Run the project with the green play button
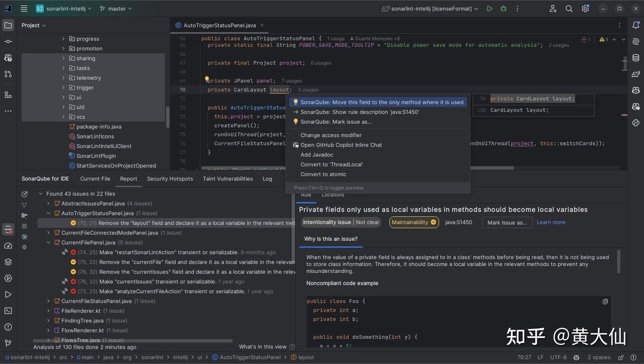 [490, 8]
